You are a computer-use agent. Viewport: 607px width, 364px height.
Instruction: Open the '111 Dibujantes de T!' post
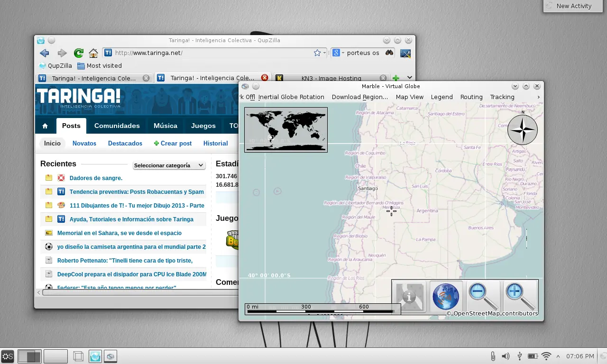tap(137, 206)
